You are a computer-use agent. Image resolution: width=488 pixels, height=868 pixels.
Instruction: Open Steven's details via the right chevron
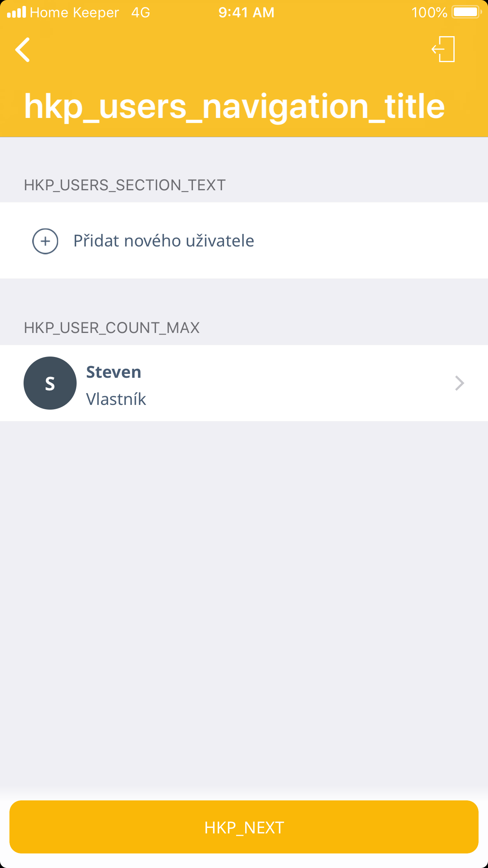click(459, 383)
